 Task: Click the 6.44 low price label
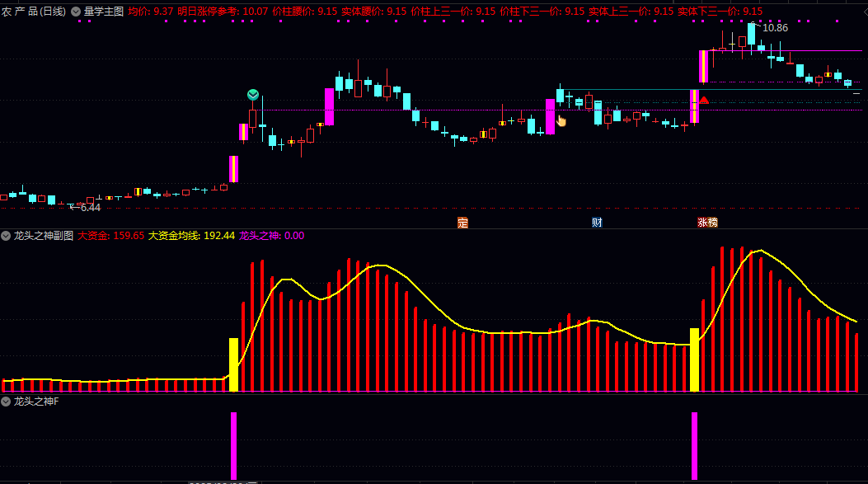point(91,208)
